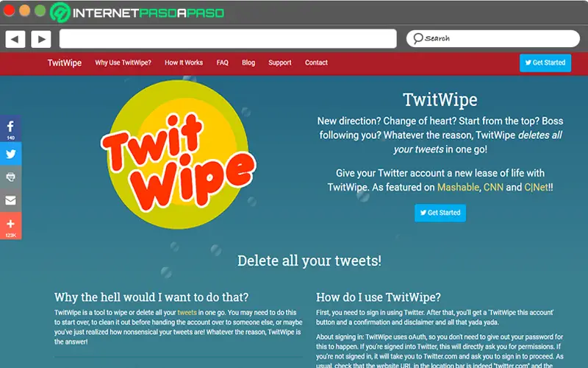Click the large TwitWipe circular logo
The image size is (588, 368).
pyautogui.click(x=179, y=155)
